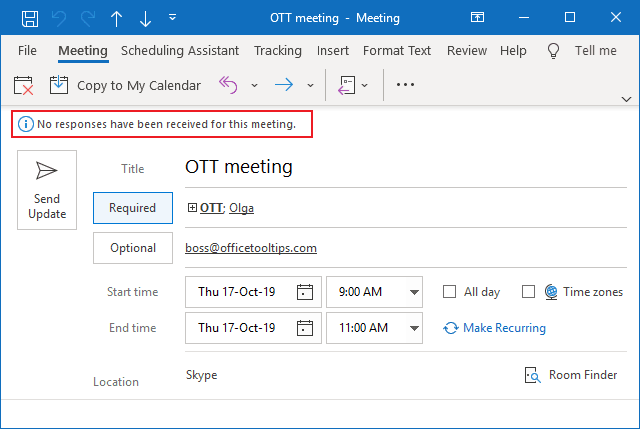Select the Meeting ribbon tab
The width and height of the screenshot is (640, 429).
click(83, 51)
